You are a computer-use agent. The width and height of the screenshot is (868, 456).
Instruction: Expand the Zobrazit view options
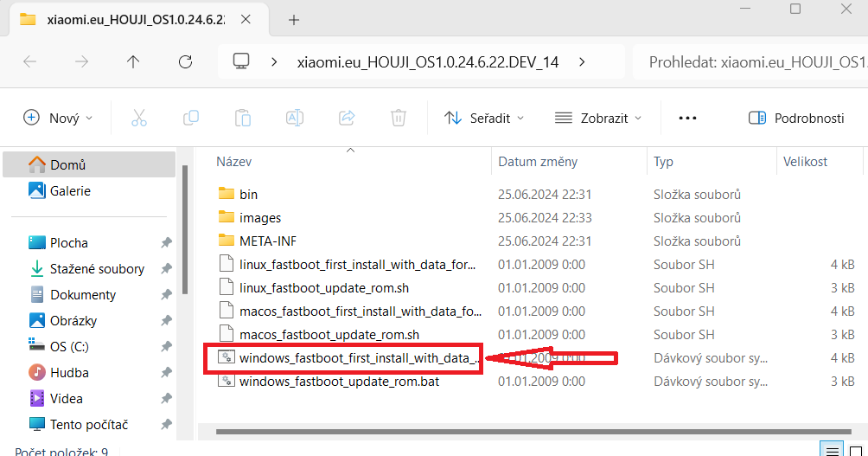coord(598,118)
